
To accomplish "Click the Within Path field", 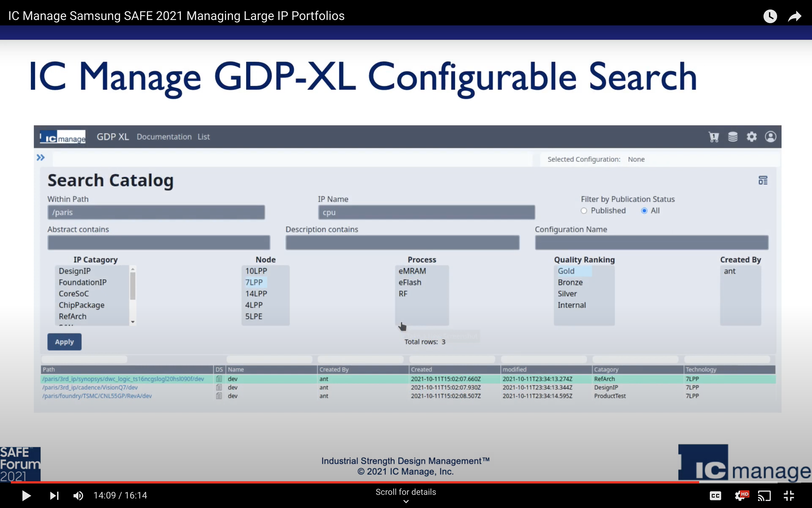I will click(156, 212).
